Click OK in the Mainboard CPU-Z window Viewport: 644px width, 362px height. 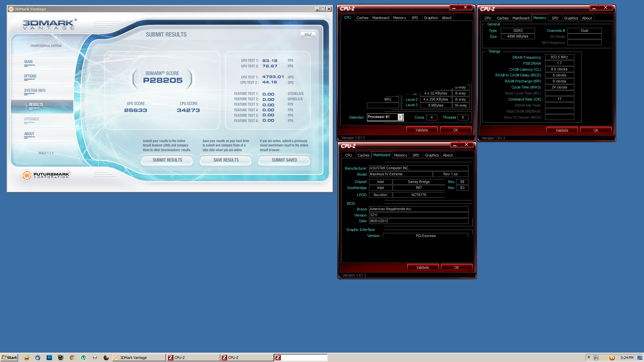[457, 267]
